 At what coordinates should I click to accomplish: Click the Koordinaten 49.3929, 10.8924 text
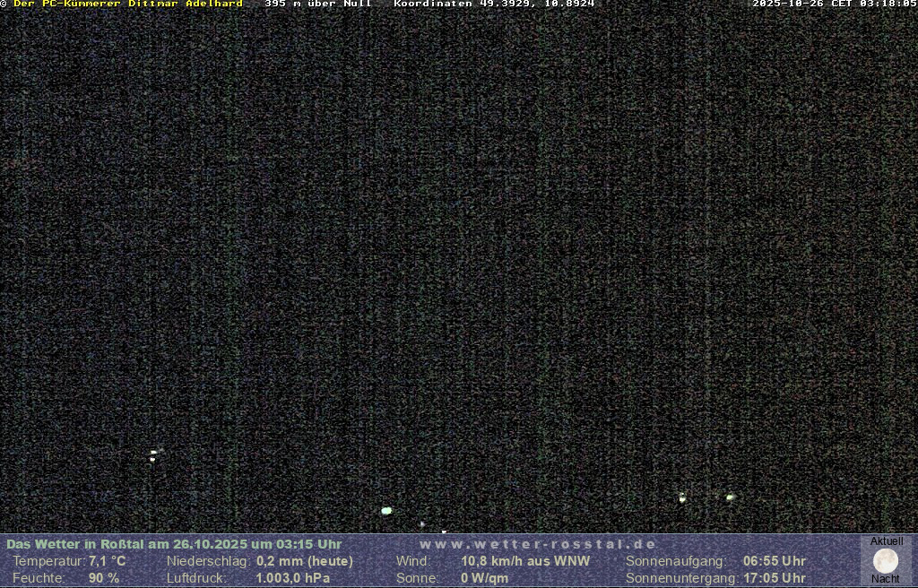tap(494, 4)
